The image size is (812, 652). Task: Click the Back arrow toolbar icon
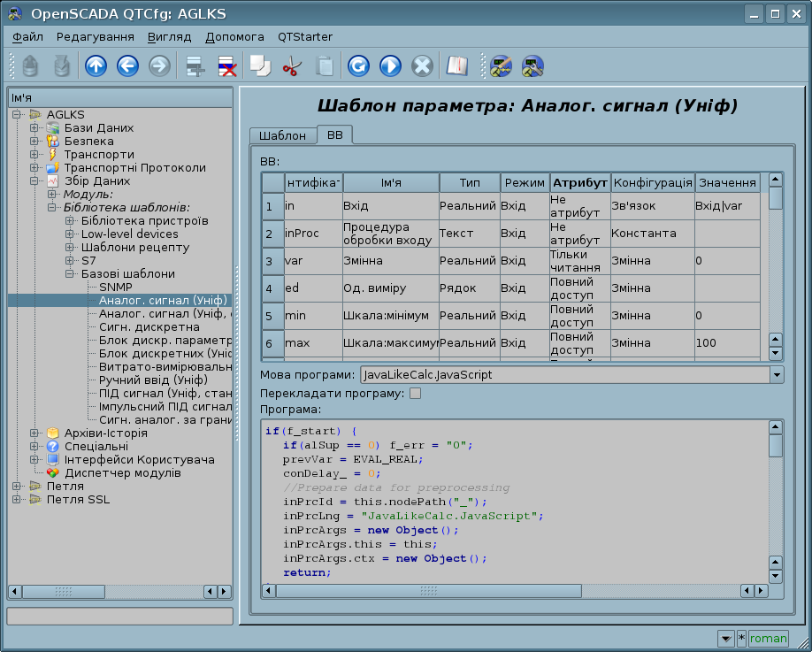click(127, 66)
